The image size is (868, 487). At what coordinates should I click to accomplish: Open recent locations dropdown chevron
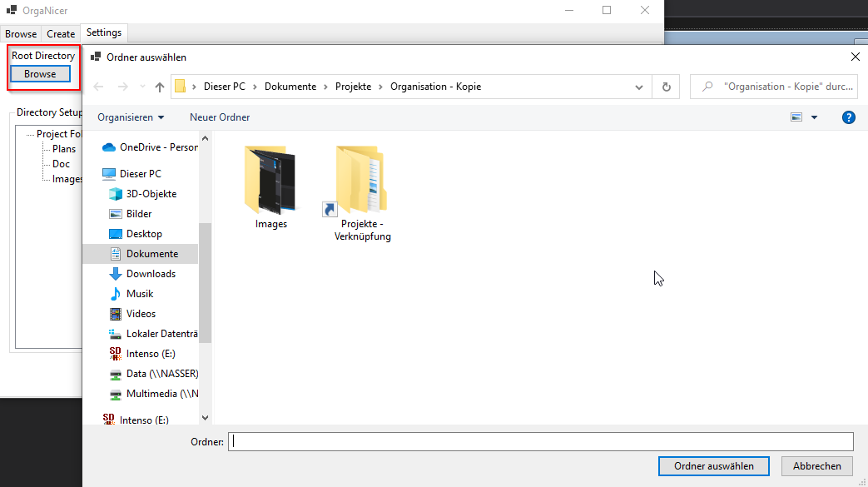coord(143,87)
